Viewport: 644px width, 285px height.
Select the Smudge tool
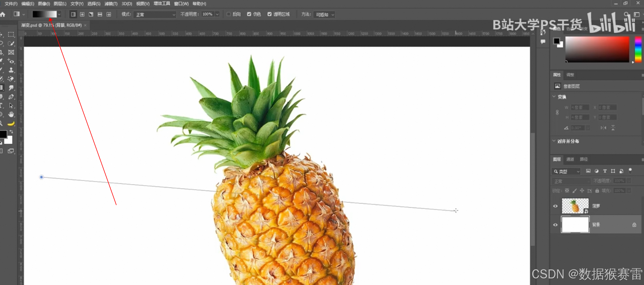click(11, 88)
